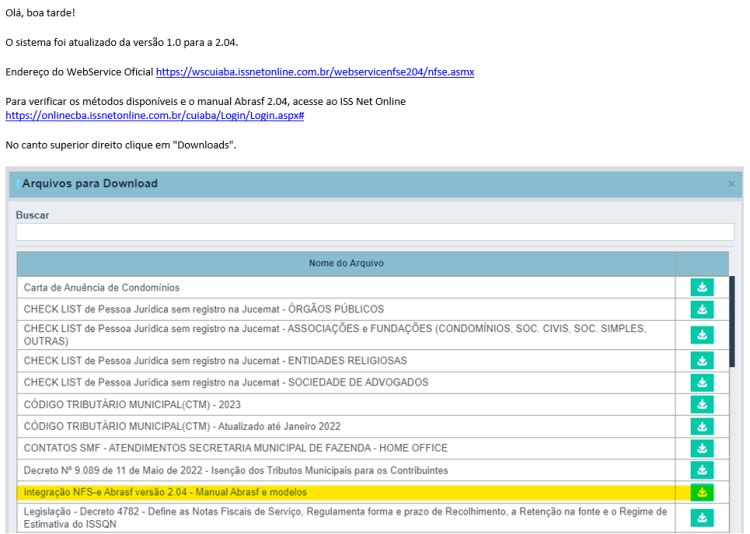Download ÓRGÃOS PÚBLICOS check list file
The image size is (750, 534).
[x=702, y=309]
